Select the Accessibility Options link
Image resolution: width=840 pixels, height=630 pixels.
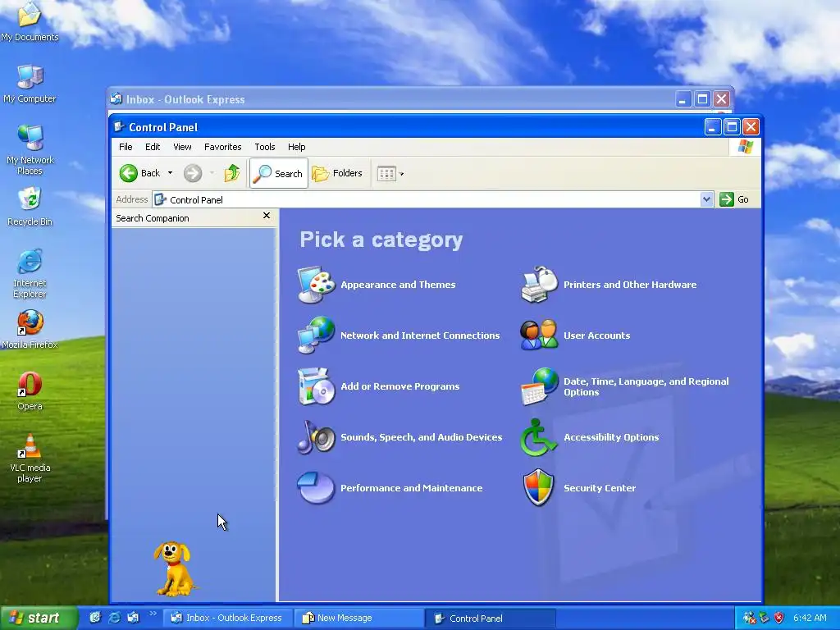point(611,437)
